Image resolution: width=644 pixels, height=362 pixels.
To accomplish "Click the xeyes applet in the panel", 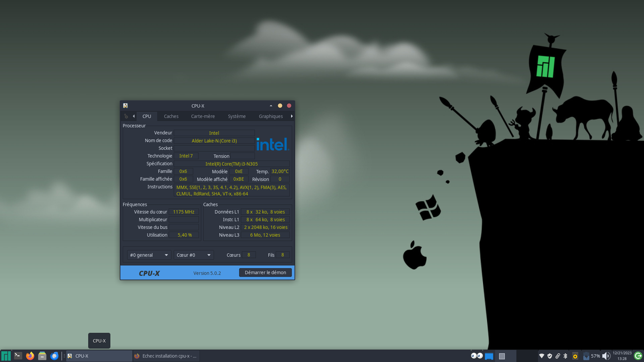I will [x=476, y=356].
